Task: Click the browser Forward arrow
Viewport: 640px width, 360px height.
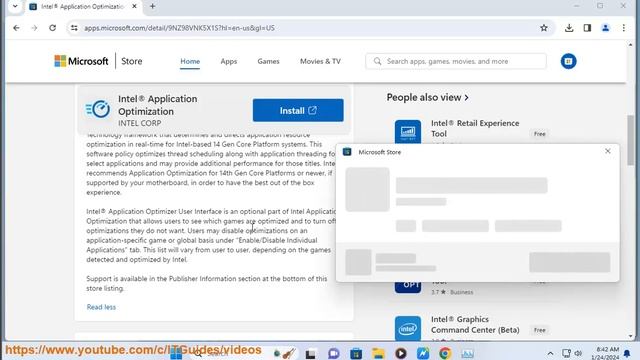Action: coord(34,28)
